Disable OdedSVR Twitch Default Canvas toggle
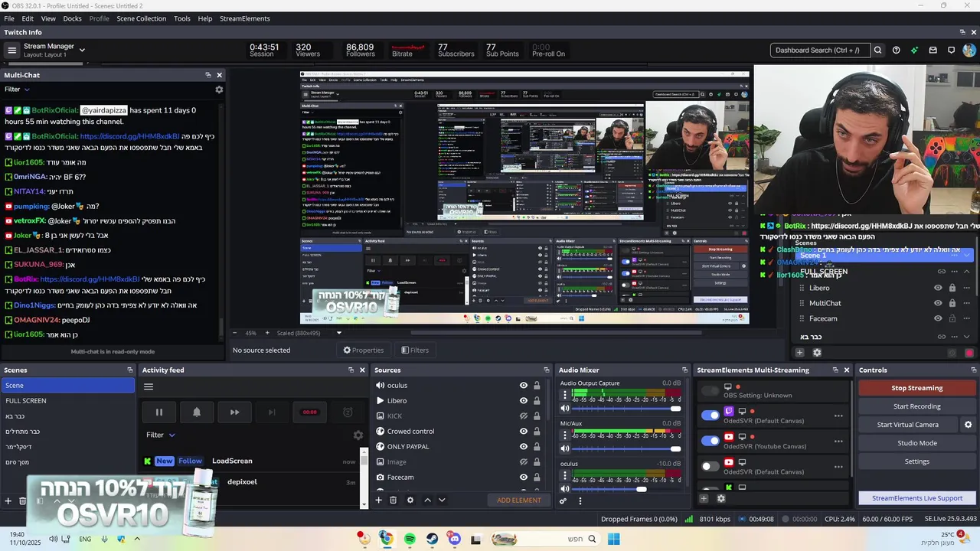This screenshot has width=980, height=551. coord(710,416)
